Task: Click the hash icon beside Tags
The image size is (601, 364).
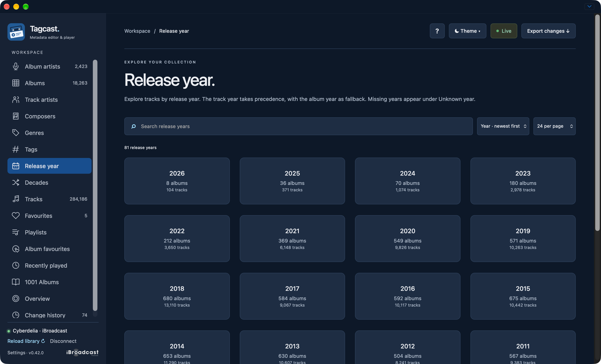Action: click(x=16, y=149)
